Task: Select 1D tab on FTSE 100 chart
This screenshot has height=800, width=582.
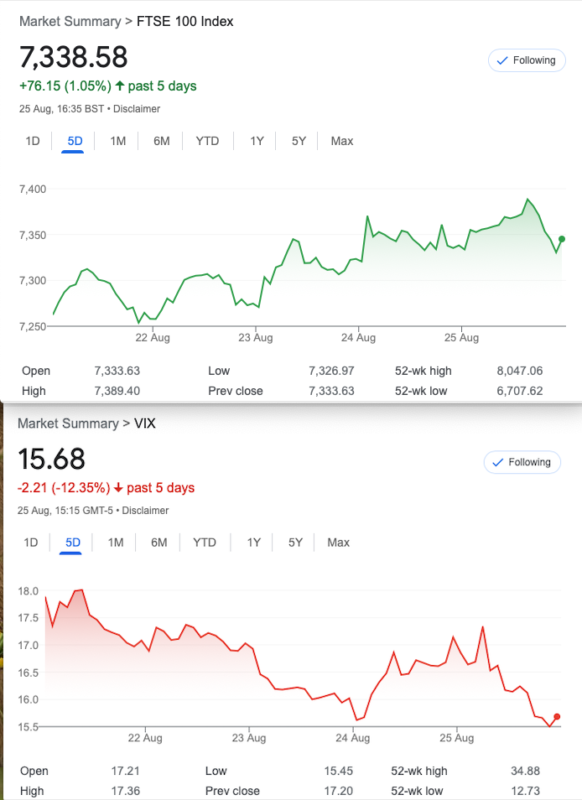Action: coord(33,141)
